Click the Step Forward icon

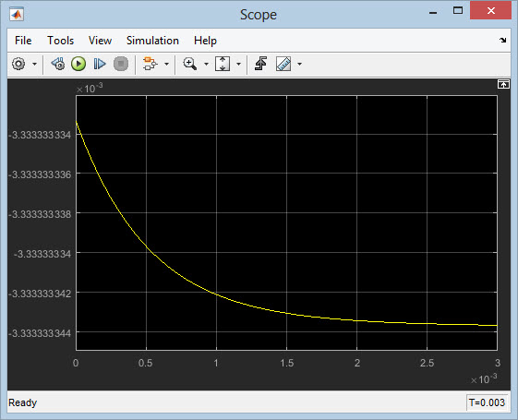point(100,64)
